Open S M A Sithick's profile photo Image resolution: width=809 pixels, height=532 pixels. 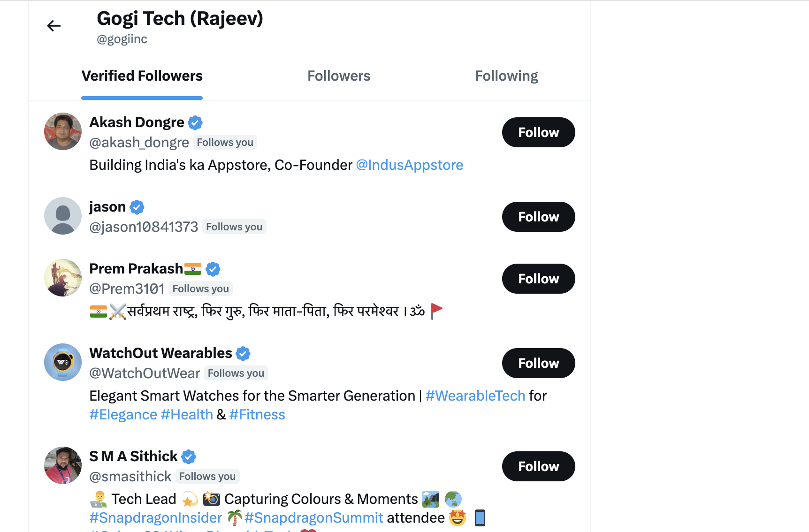[x=63, y=465]
